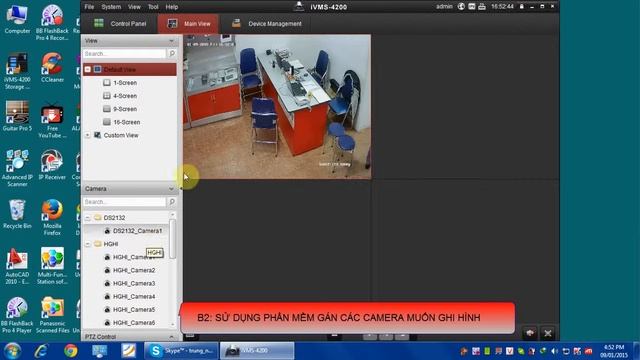Image resolution: width=640 pixels, height=360 pixels.
Task: Open Panasonic Scanned Files desktop icon
Action: [x=52, y=316]
